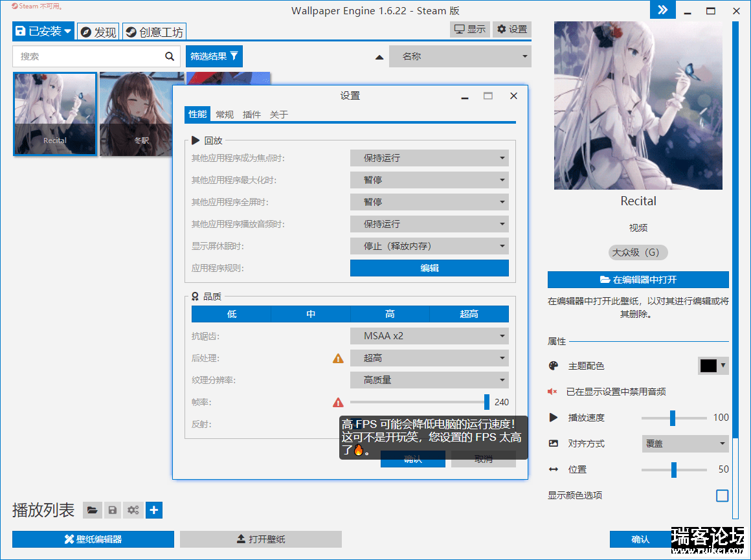Toggle sort direction arrow
Screen dimensions: 751x560
(x=379, y=57)
